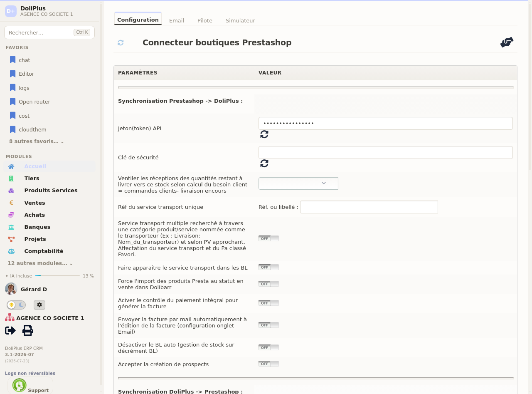Open the cost favorite bookmark icon
Viewport: 532px width, 394px height.
12,116
